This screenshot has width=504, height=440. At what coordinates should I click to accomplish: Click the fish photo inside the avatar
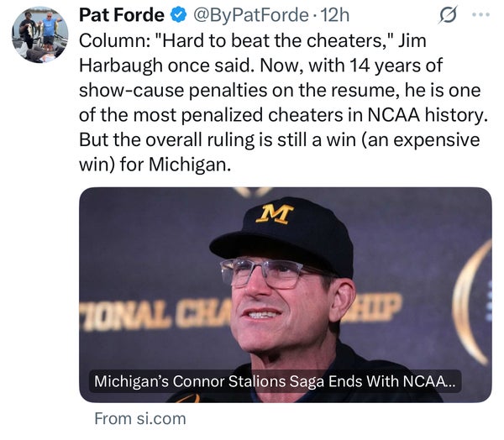click(40, 35)
